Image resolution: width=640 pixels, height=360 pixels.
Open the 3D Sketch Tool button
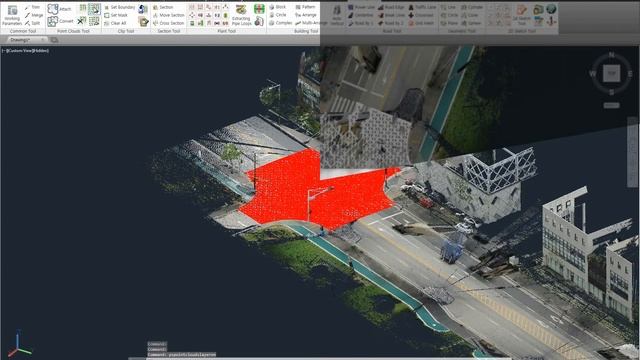522,16
